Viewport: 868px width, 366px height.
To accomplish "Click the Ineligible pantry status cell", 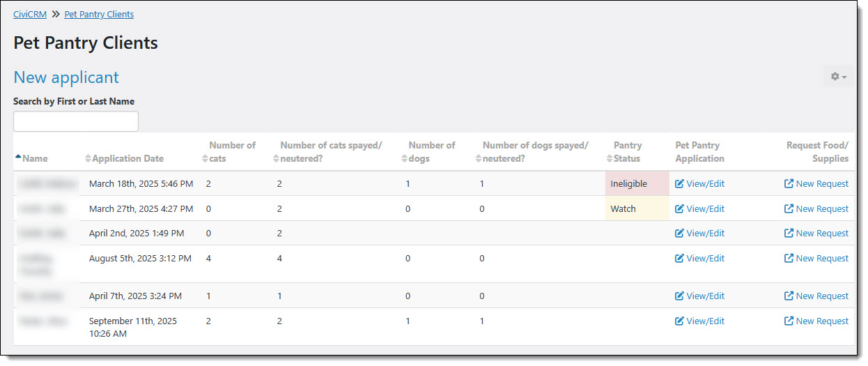I will pyautogui.click(x=629, y=184).
